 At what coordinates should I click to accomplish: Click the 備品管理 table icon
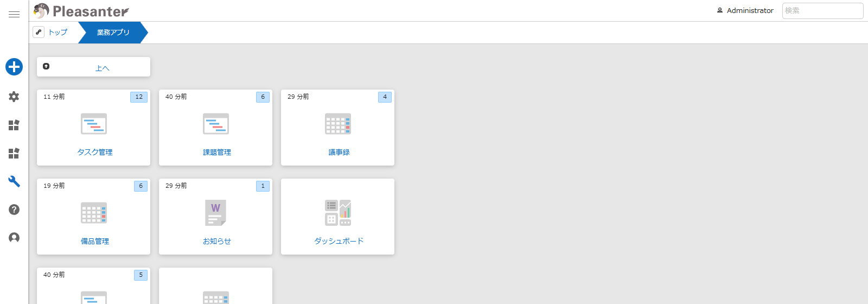(94, 213)
